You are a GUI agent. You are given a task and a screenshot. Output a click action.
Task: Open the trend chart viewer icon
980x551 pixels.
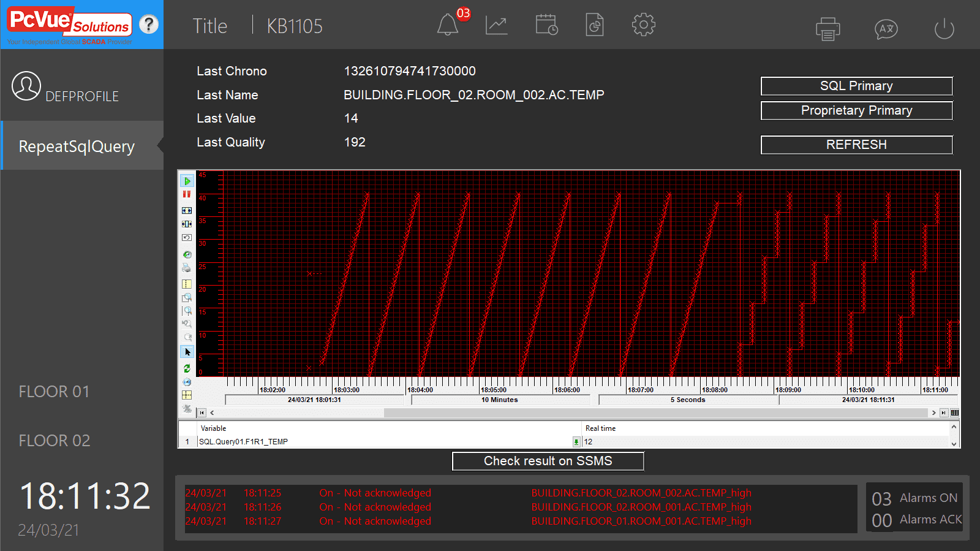[496, 26]
